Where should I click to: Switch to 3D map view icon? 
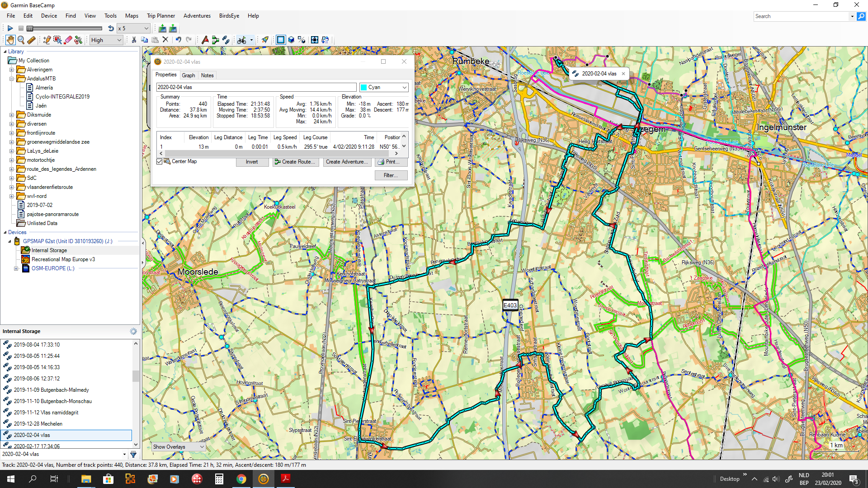click(291, 40)
